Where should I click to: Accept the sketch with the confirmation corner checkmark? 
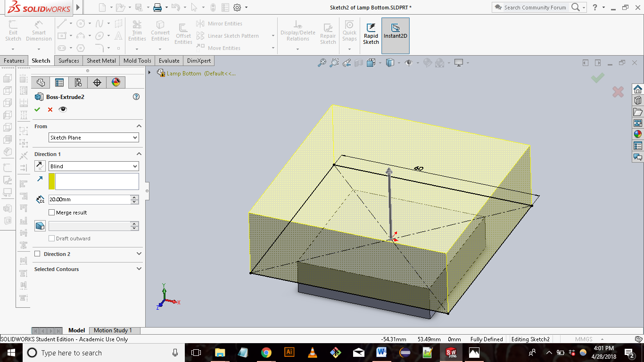597,78
